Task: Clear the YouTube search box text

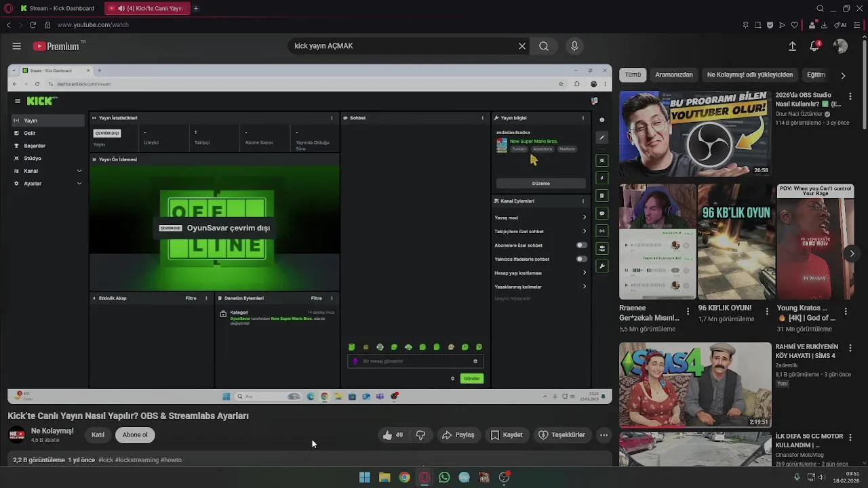Action: coord(522,46)
